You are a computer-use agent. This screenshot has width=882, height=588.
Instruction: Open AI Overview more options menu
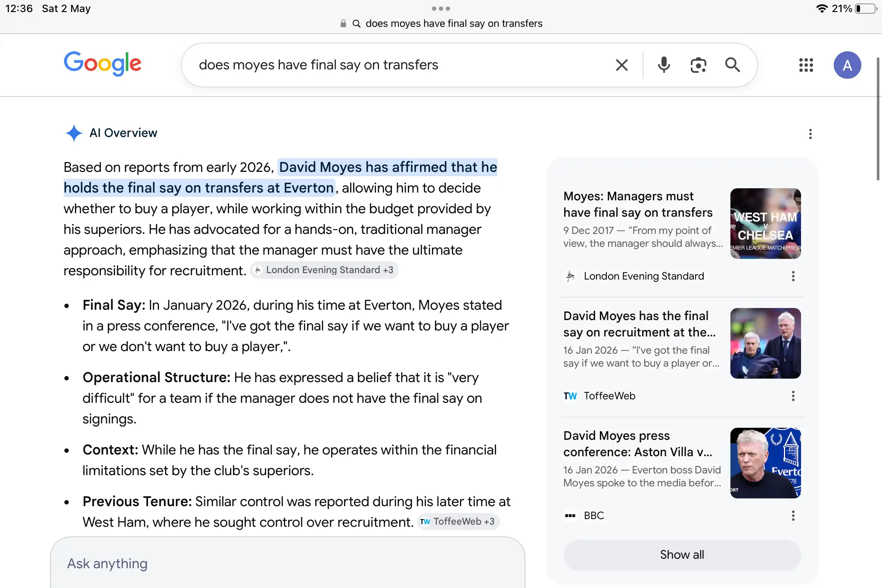coord(810,134)
